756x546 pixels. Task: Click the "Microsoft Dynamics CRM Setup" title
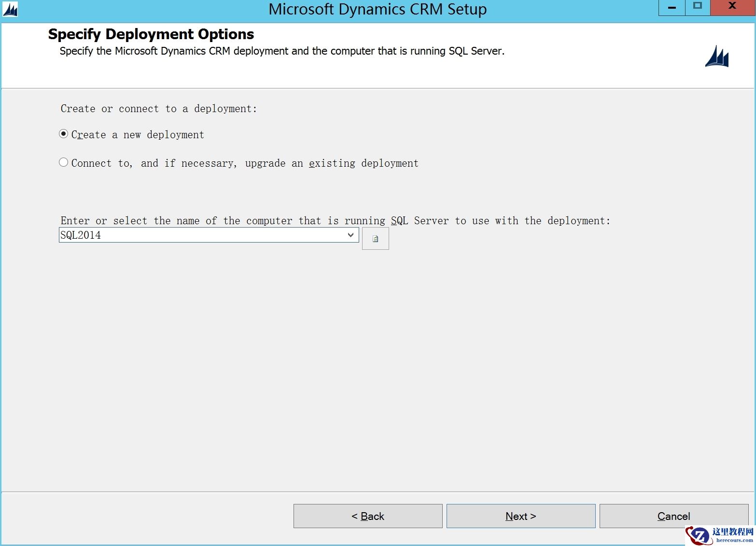tap(378, 9)
